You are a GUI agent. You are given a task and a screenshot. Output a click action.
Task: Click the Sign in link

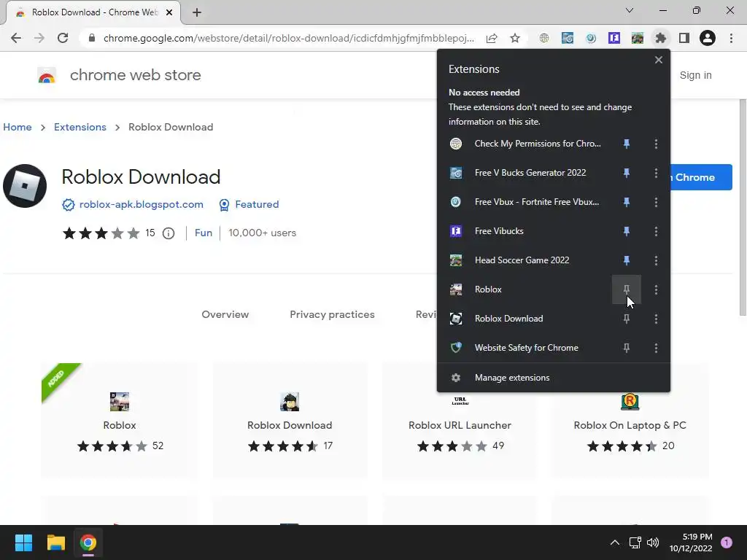(695, 75)
